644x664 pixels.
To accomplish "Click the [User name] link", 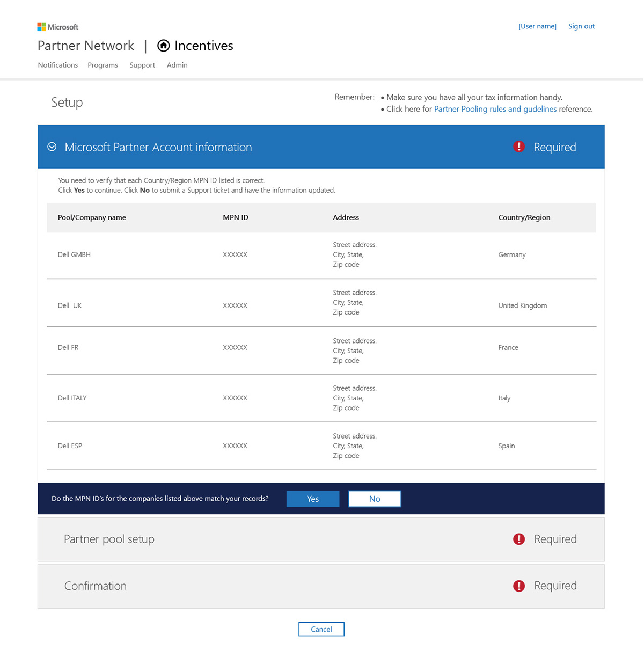I will coord(537,26).
